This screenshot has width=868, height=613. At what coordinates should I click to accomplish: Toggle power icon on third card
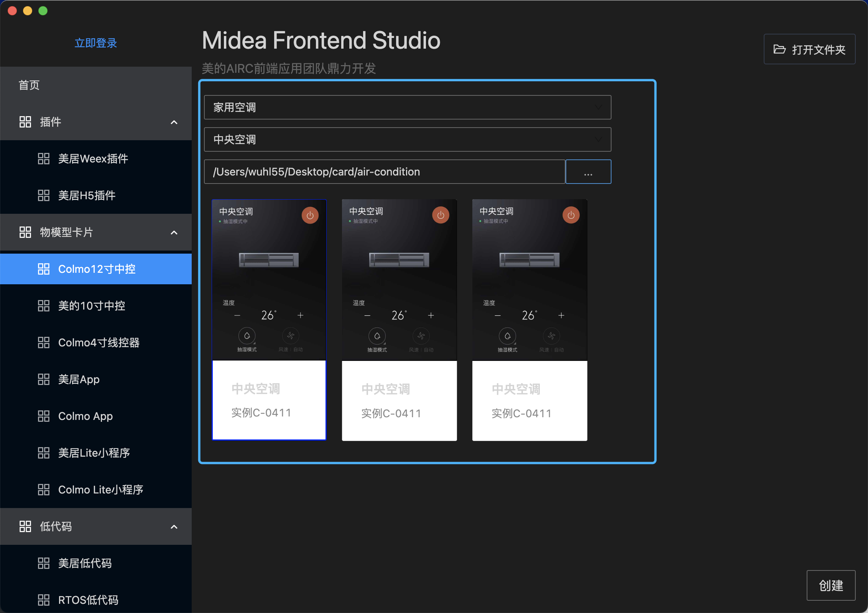pyautogui.click(x=571, y=215)
